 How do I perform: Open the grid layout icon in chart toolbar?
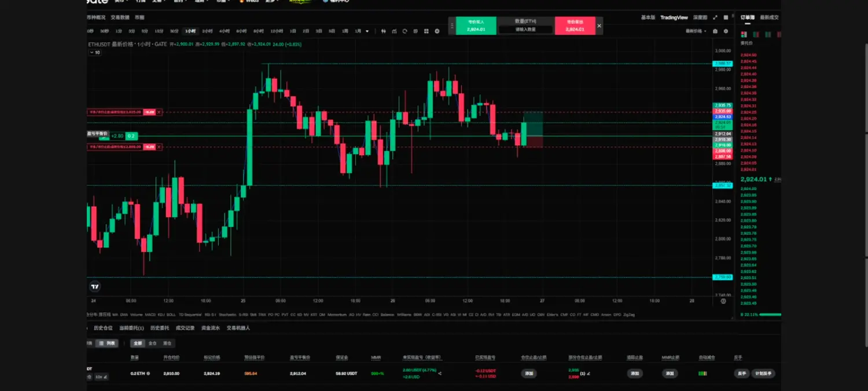click(426, 31)
